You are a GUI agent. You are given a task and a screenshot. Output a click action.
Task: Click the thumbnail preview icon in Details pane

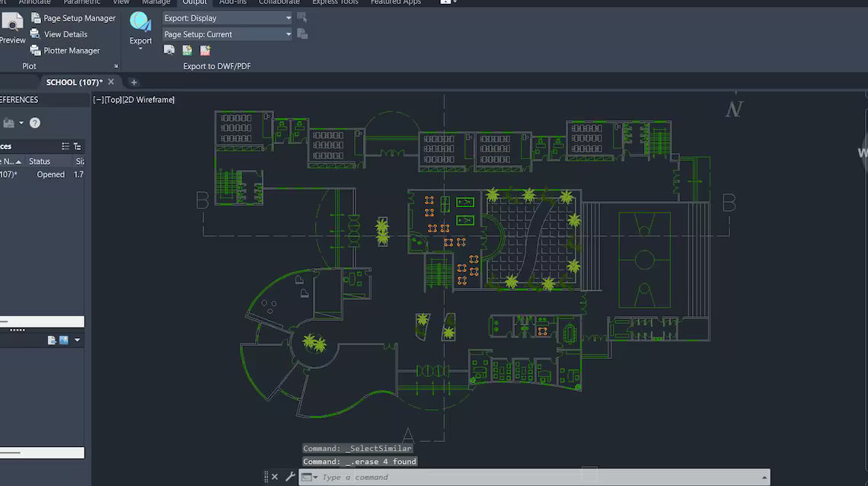click(64, 340)
